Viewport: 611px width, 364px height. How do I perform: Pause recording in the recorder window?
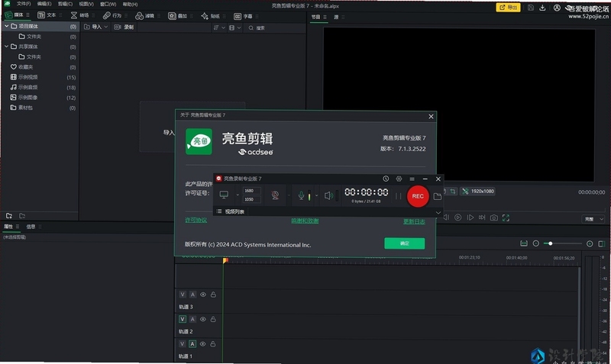tap(398, 196)
